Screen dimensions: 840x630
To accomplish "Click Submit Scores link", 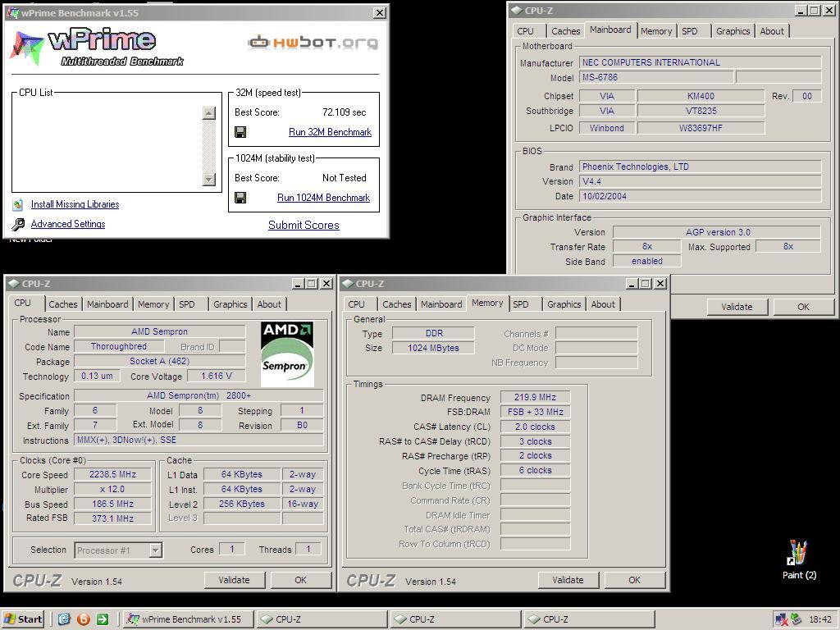I will point(304,225).
